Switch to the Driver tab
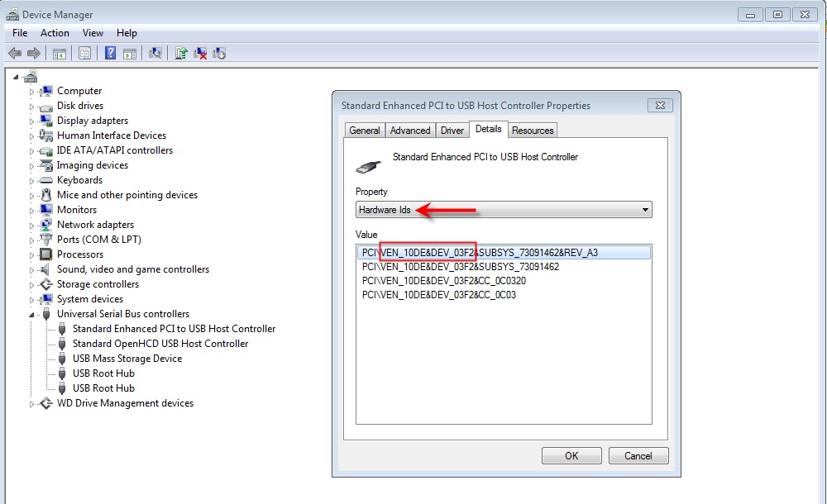This screenshot has height=504, width=827. [452, 131]
